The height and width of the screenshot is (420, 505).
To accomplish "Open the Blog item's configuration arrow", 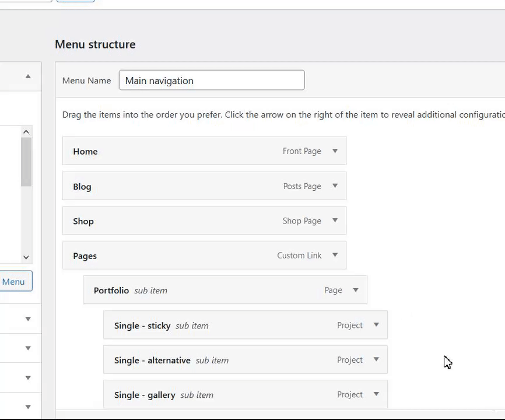I will pos(335,186).
